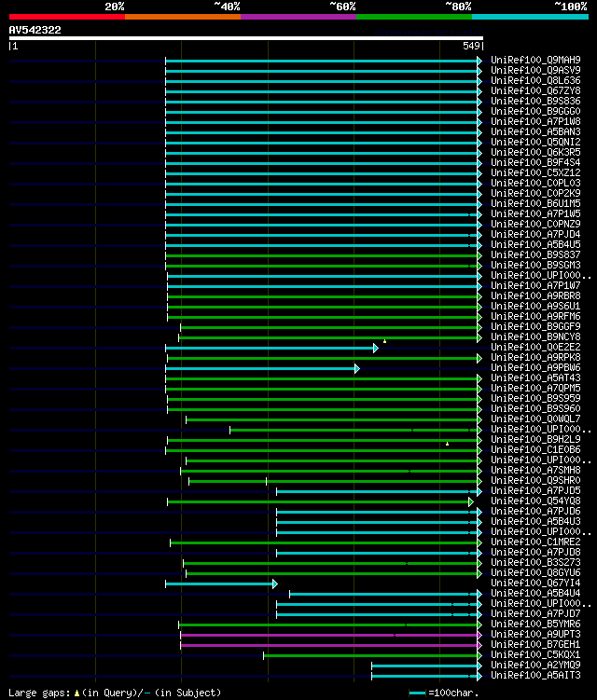Open the UniRef100_A7QPM5 hit label

click(x=535, y=389)
